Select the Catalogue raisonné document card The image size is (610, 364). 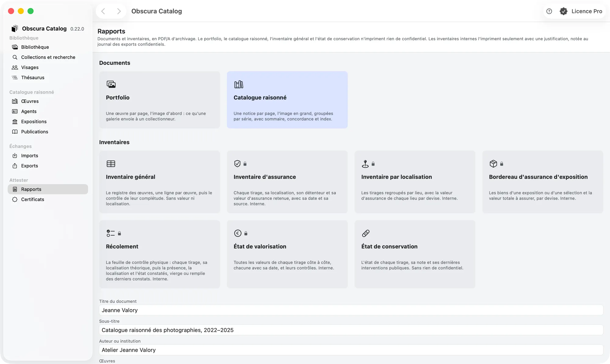click(287, 100)
